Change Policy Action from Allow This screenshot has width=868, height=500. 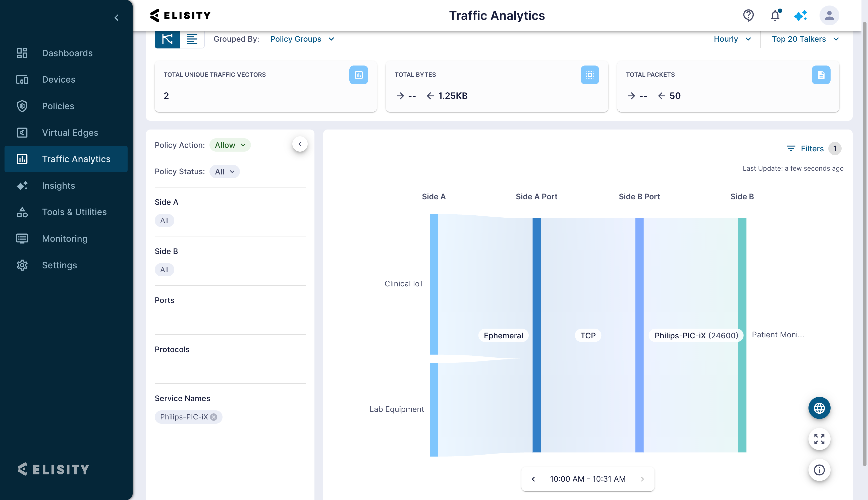(x=230, y=145)
